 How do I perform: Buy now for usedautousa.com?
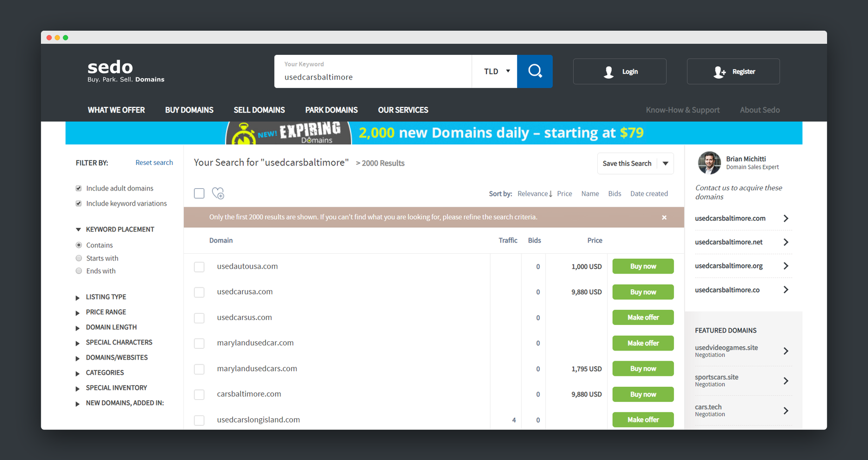pyautogui.click(x=643, y=266)
